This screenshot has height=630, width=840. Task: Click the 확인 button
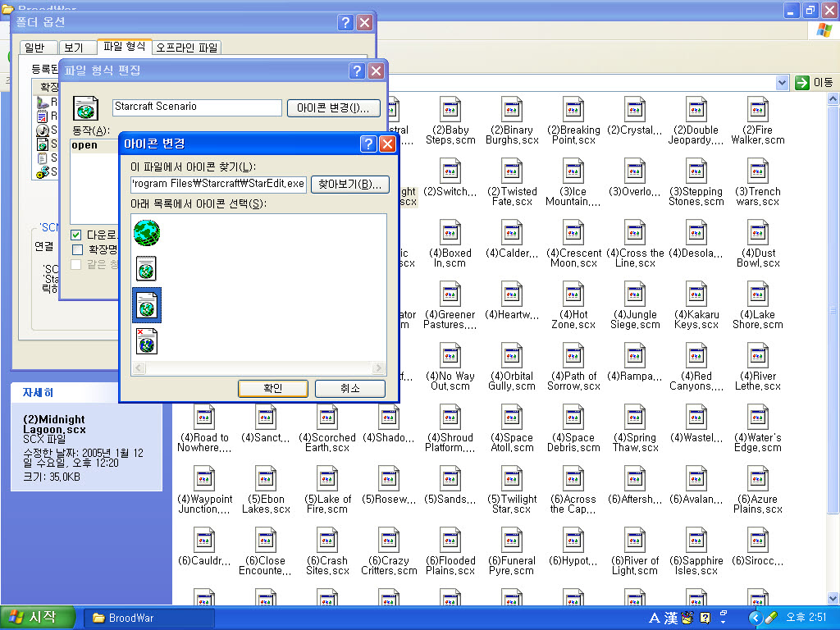pos(273,388)
